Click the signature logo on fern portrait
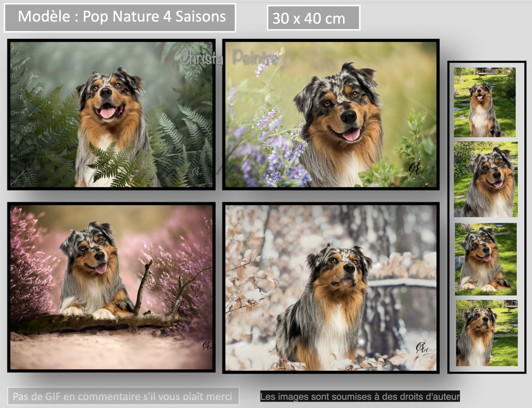The image size is (532, 408). [197, 172]
